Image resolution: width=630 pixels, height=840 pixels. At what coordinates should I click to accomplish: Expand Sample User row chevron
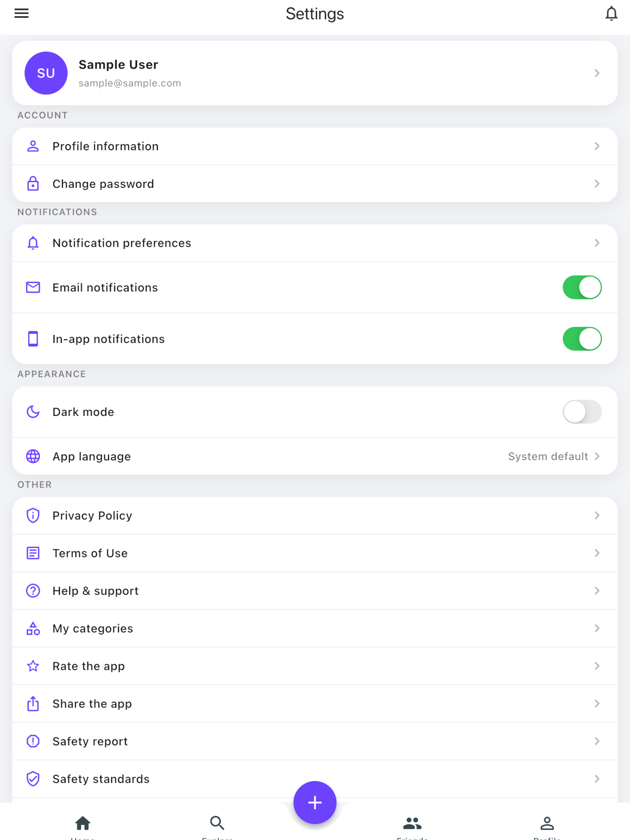point(596,73)
